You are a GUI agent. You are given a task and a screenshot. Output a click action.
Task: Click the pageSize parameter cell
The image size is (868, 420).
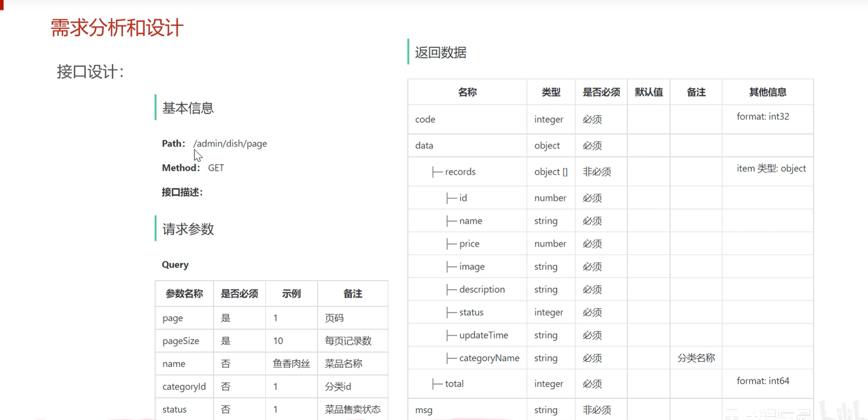click(181, 340)
